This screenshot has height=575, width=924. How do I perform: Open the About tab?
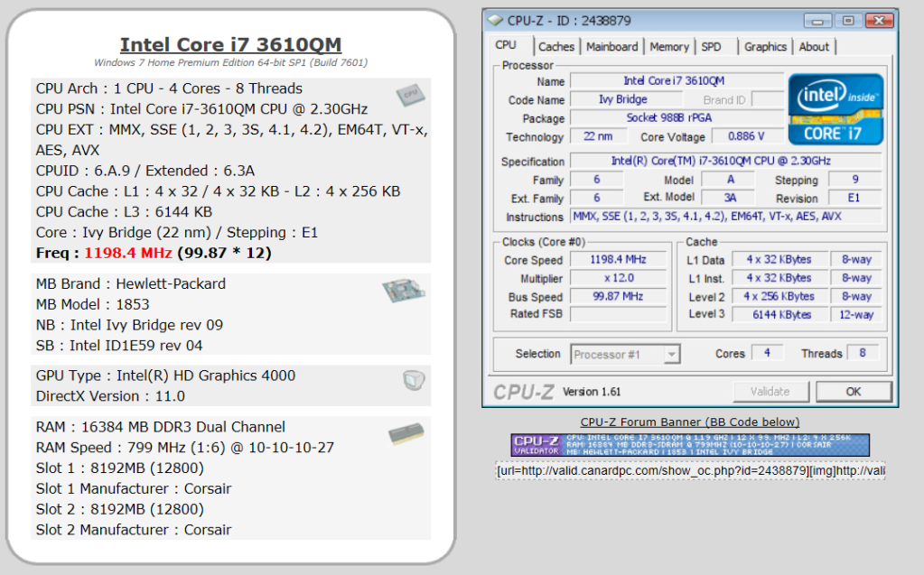click(x=814, y=47)
